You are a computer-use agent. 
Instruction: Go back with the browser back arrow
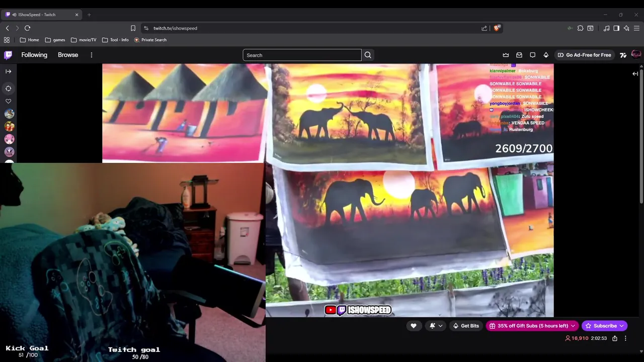click(x=7, y=28)
